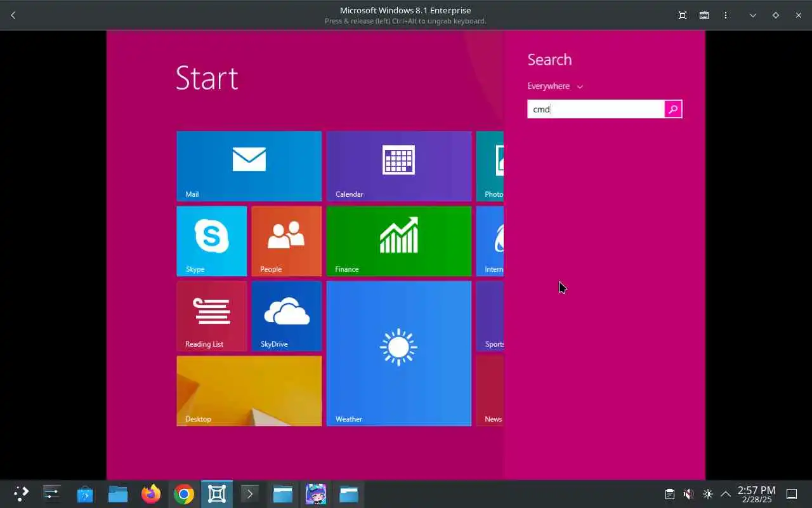Open the anime avatar taskbar app

point(316,493)
